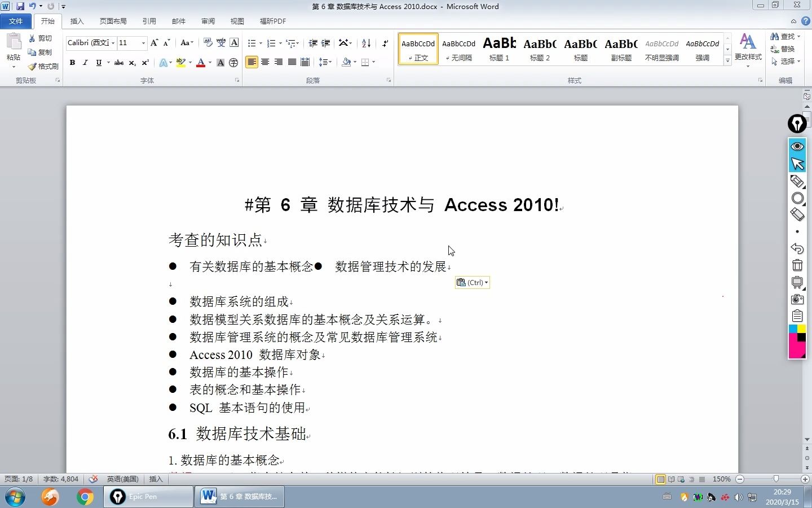Toggle Epic Pen visibility eye icon
This screenshot has height=508, width=812.
(797, 146)
